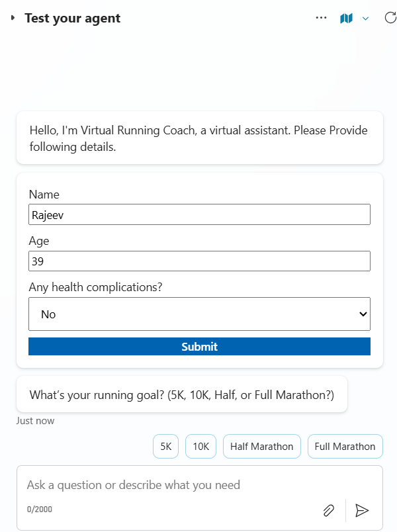Screen dimensions: 397x532
Task: Click the running goal question bubble
Action: pyautogui.click(x=182, y=395)
